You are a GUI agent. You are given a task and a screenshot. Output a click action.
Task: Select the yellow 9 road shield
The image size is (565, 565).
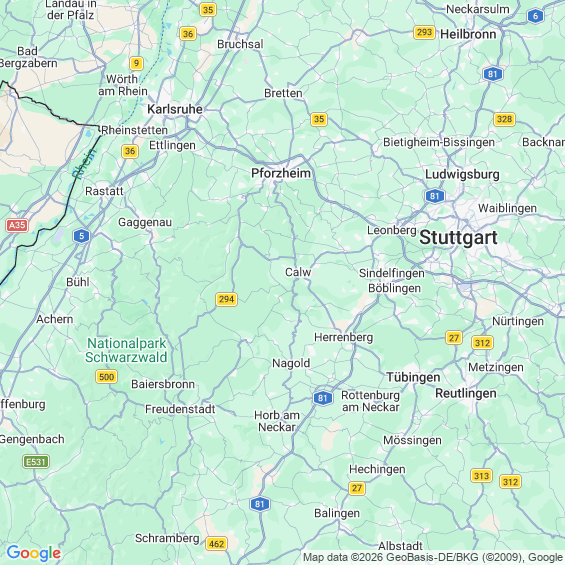137,63
